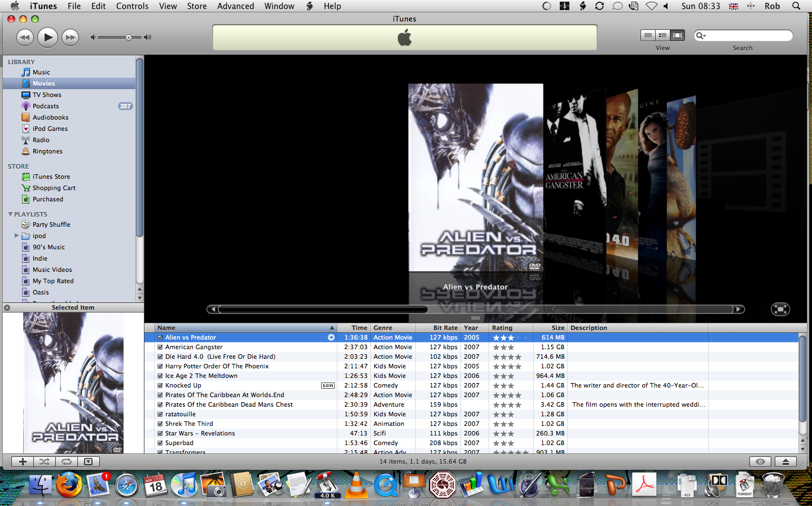Reverse sort using Name column arrow
This screenshot has width=812, height=506.
tap(332, 328)
